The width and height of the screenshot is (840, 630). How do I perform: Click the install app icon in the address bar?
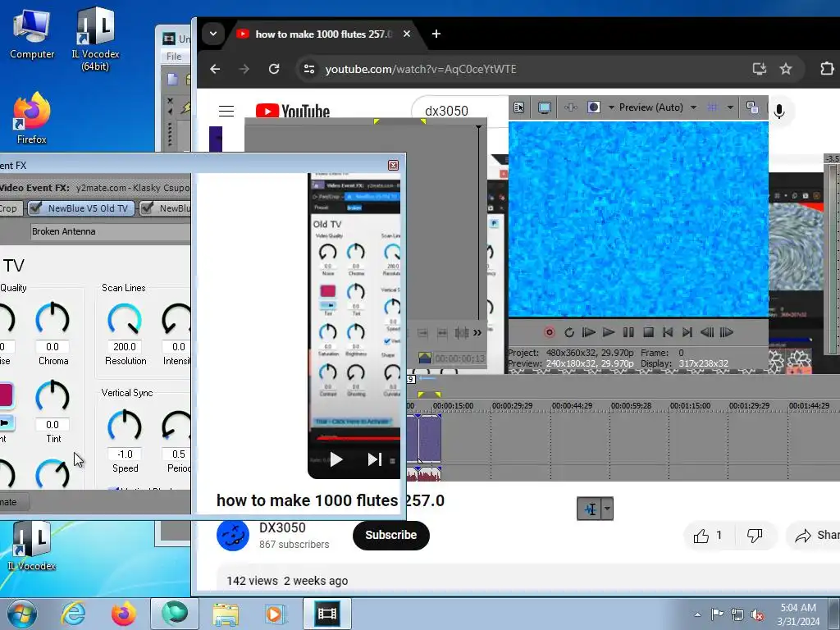coord(759,69)
